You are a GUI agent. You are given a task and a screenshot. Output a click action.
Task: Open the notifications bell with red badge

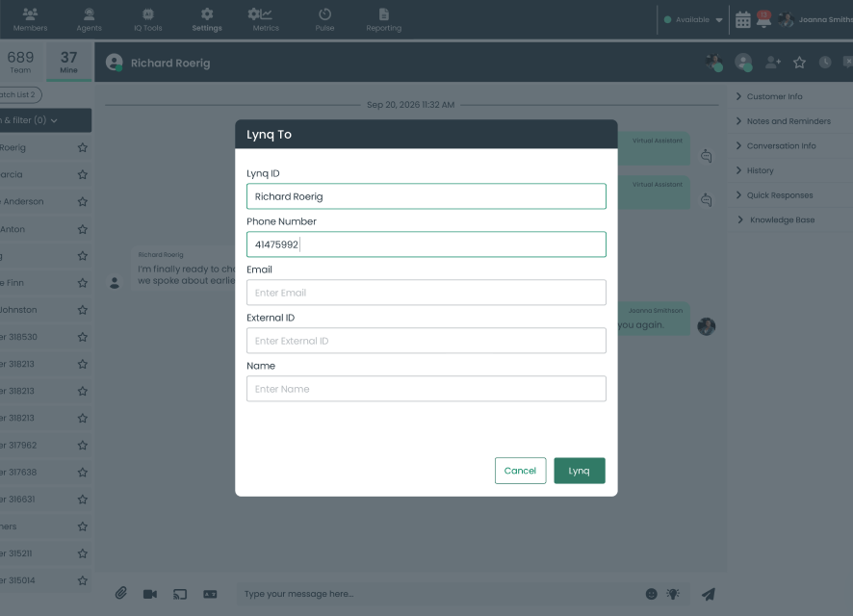(x=763, y=19)
